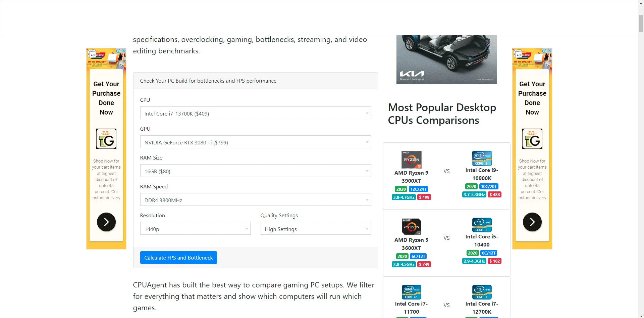
Task: Click the 2.9-4.3GHz badge under i5-10400
Action: (474, 261)
